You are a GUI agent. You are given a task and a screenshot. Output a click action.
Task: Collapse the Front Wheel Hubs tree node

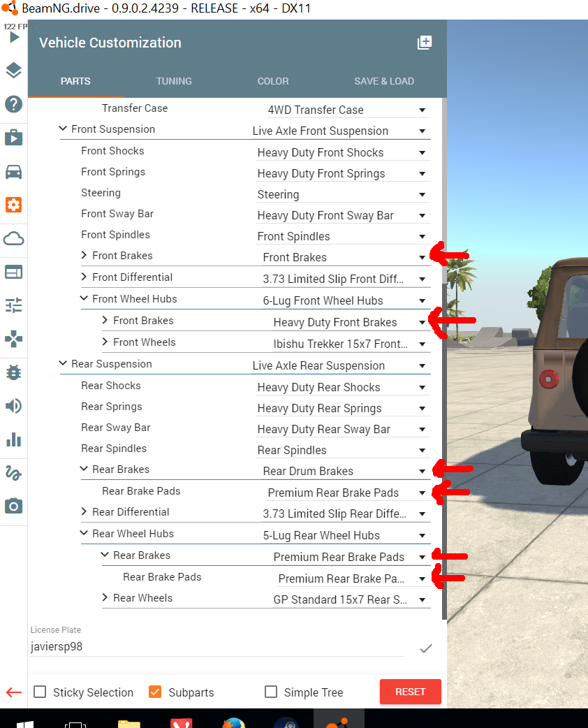[x=84, y=298]
